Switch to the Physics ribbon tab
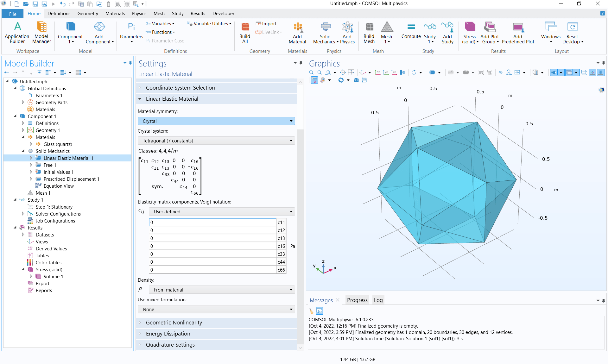 pos(139,13)
